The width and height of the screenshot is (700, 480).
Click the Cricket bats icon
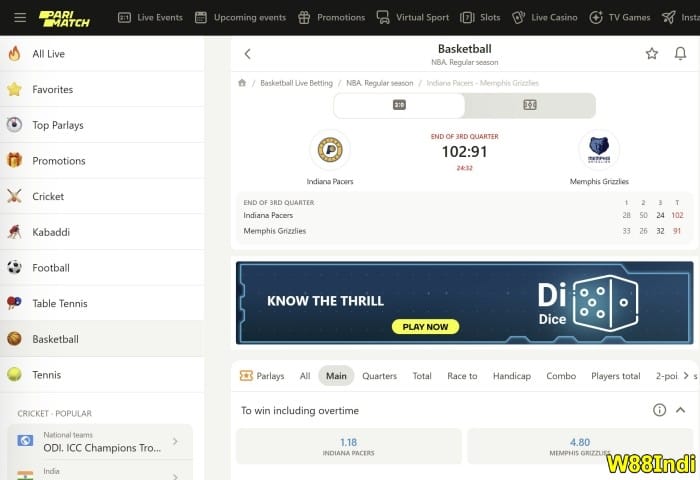tap(14, 196)
